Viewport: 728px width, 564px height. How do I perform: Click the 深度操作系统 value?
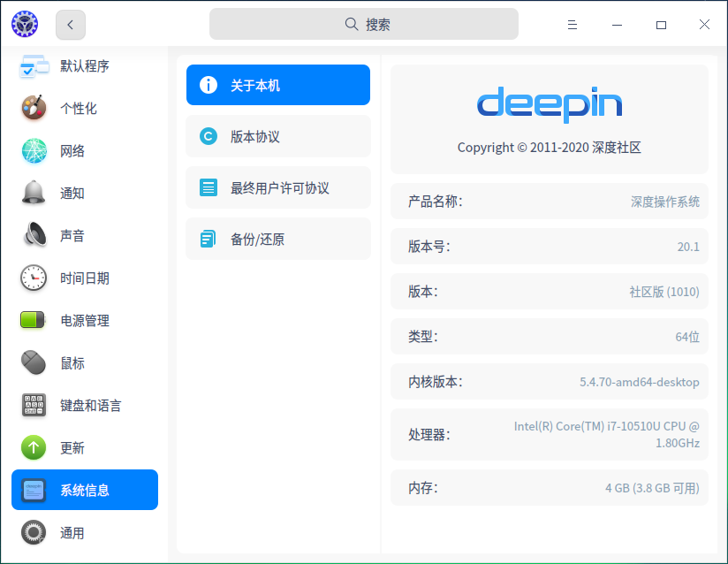click(x=665, y=202)
